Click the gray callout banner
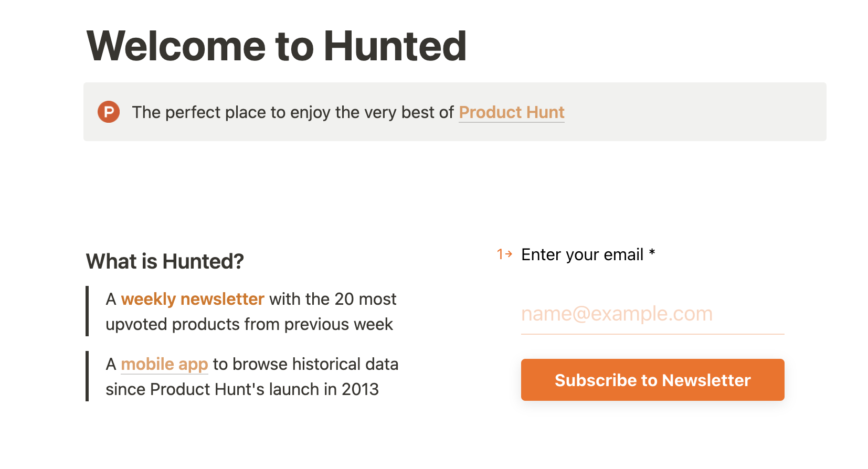 (x=454, y=112)
